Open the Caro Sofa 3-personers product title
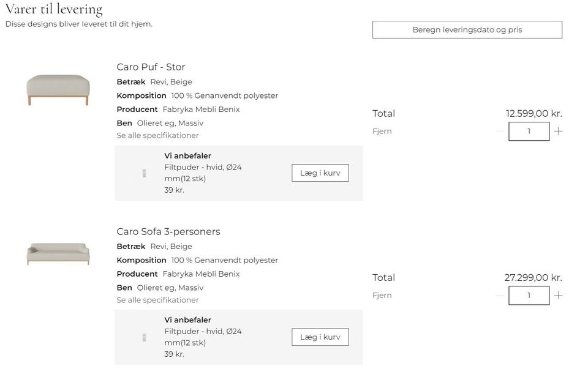588x369 pixels. pyautogui.click(x=168, y=232)
